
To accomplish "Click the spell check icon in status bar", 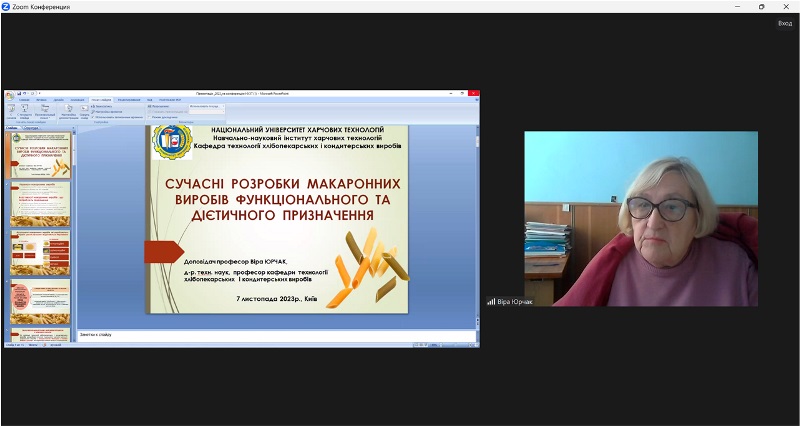I will click(x=44, y=345).
